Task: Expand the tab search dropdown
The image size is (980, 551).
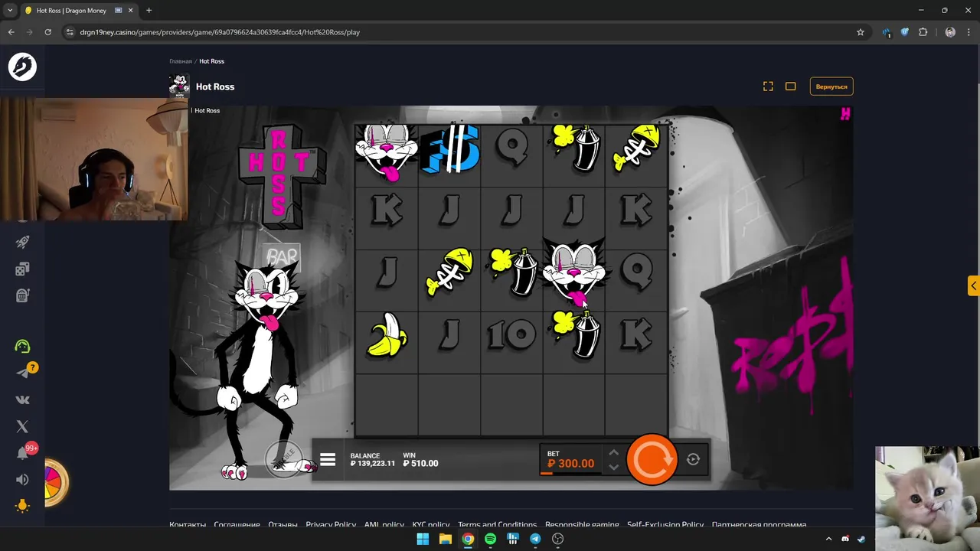Action: point(10,10)
